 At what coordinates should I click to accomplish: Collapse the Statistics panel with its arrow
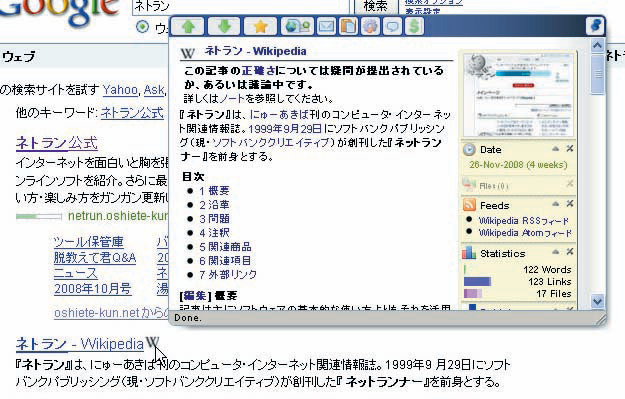click(555, 252)
